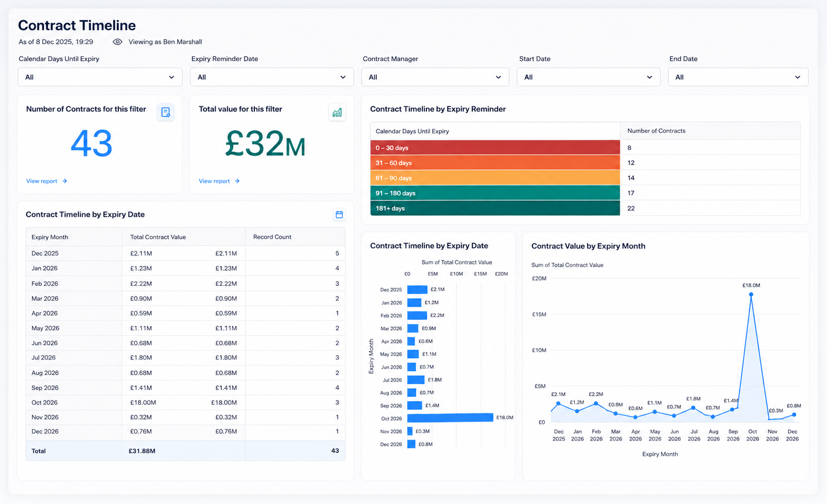The image size is (827, 504).
Task: Click the 61 – 90 days band
Action: pyautogui.click(x=495, y=178)
